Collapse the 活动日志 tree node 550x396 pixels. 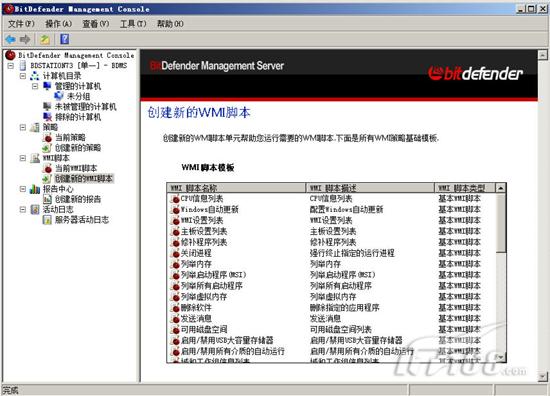[23, 210]
